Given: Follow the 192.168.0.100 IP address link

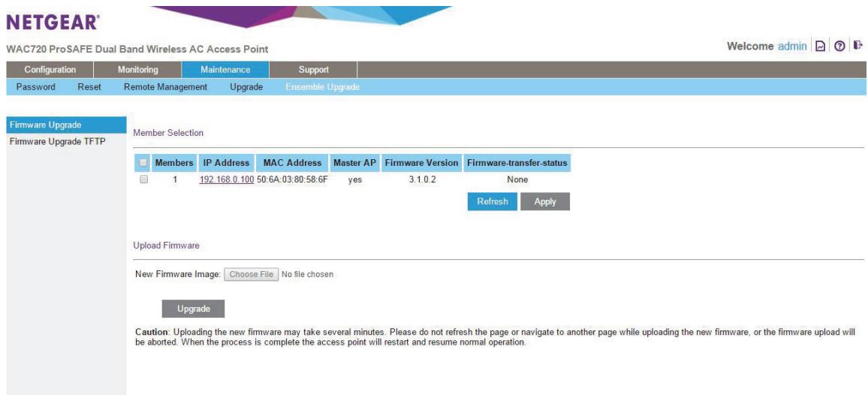Looking at the screenshot, I should 227,179.
